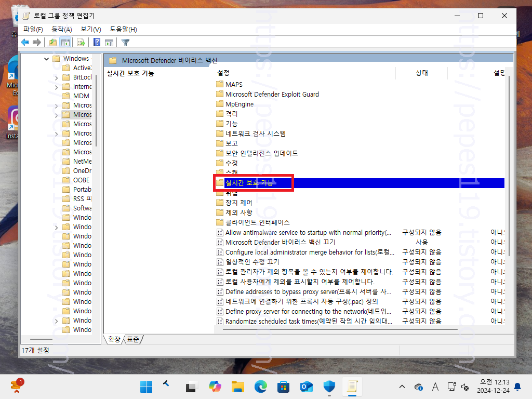Select the OneDr tree folder
532x399 pixels.
click(x=77, y=170)
